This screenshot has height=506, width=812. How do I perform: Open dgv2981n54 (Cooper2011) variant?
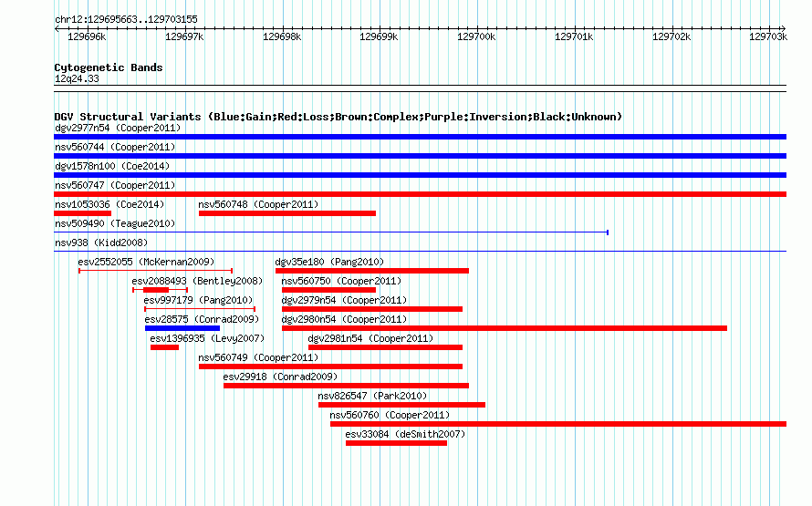coord(370,338)
